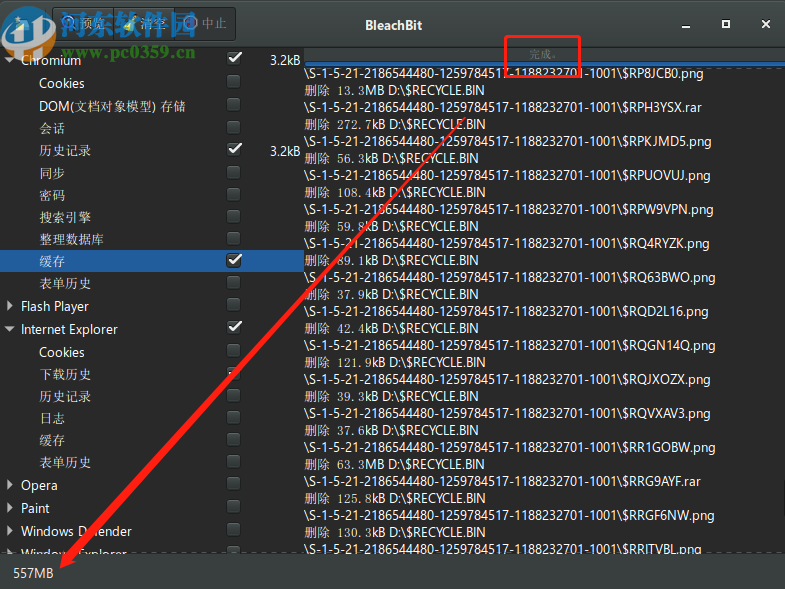Viewport: 785px width, 589px height.
Task: Select the 表单历史 row under Chromium
Action: (65, 283)
